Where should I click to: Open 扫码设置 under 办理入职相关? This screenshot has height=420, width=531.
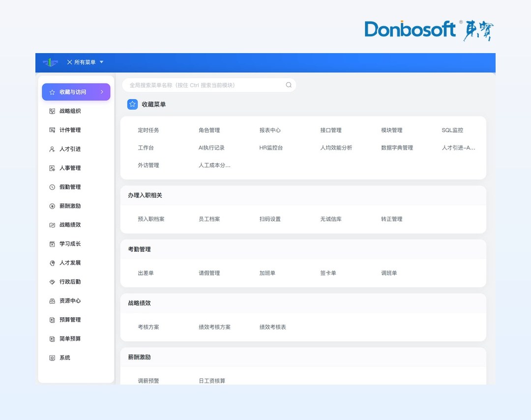click(270, 219)
